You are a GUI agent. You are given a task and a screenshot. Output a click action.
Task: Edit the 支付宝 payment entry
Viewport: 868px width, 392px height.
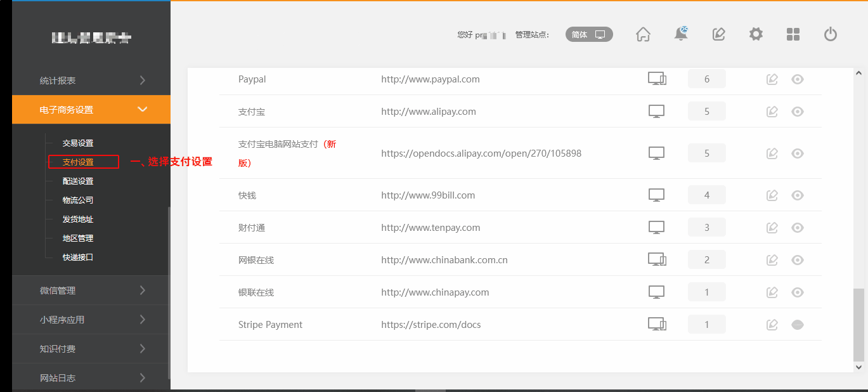point(772,112)
